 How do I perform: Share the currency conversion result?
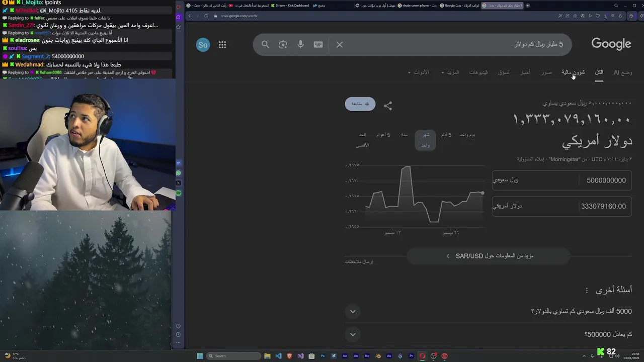388,106
